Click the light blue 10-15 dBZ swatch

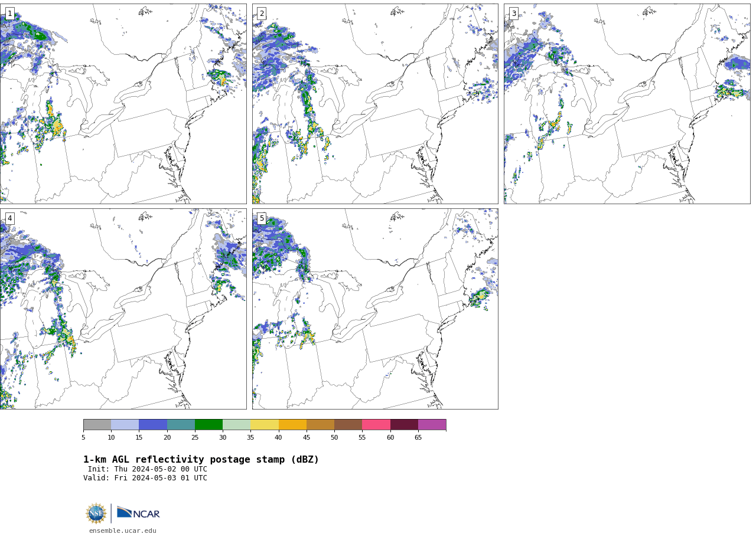[x=125, y=425]
